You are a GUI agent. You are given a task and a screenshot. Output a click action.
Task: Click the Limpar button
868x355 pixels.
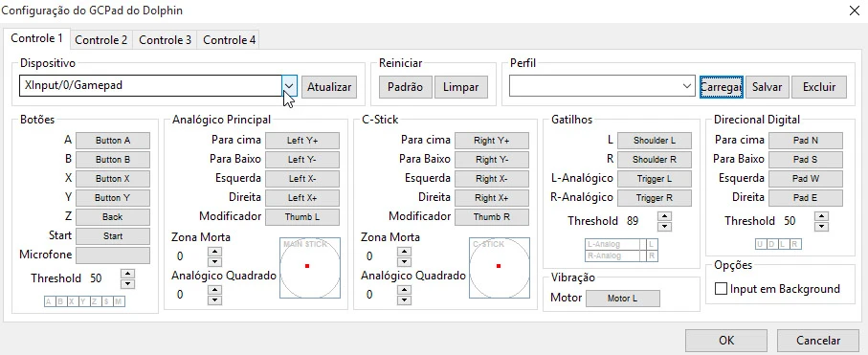461,87
